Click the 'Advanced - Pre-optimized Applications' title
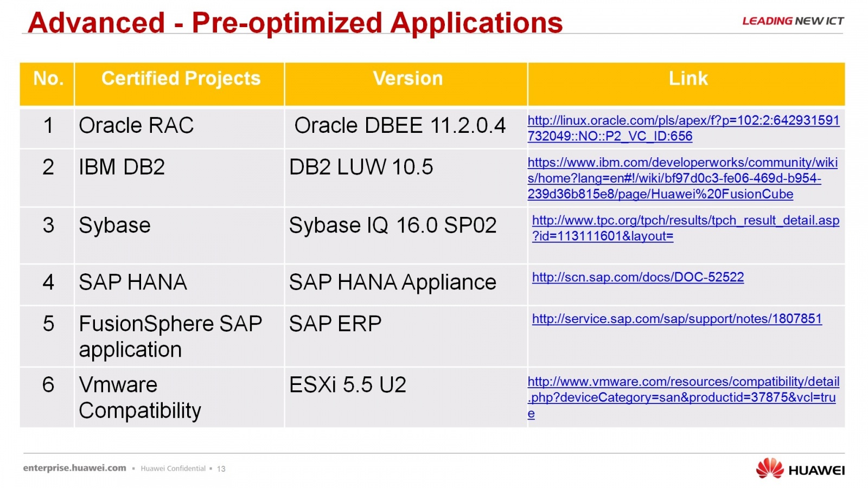This screenshot has width=868, height=488. click(296, 23)
